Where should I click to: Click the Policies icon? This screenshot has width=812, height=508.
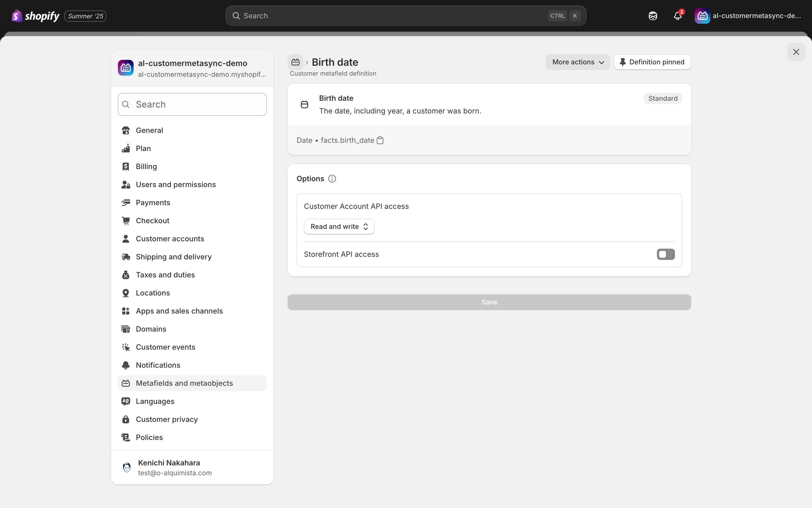pos(126,437)
